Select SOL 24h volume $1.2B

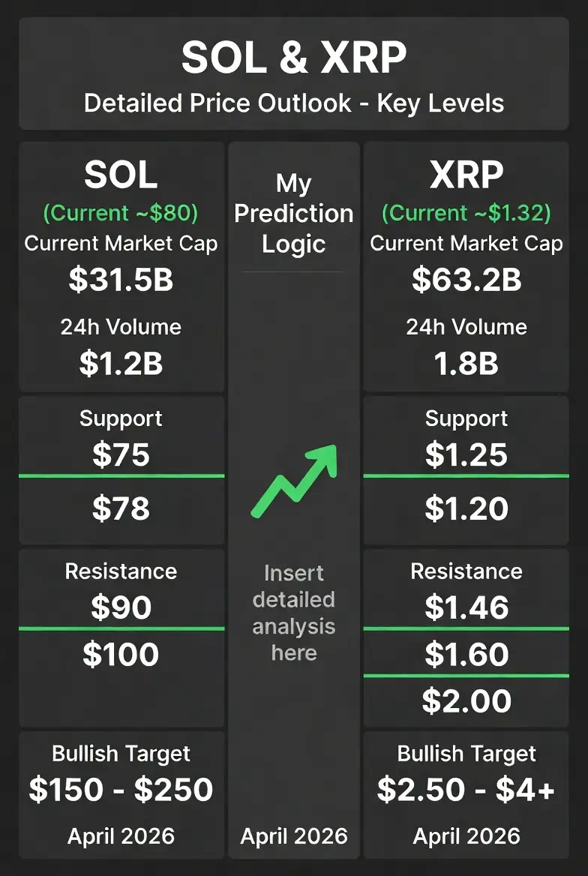pos(121,364)
